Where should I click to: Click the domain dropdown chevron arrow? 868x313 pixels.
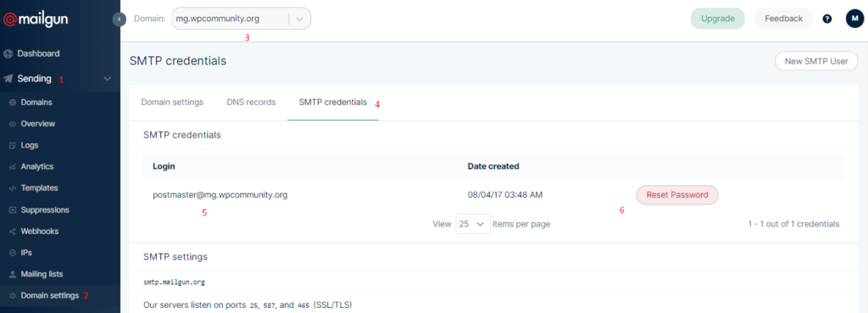click(x=299, y=19)
